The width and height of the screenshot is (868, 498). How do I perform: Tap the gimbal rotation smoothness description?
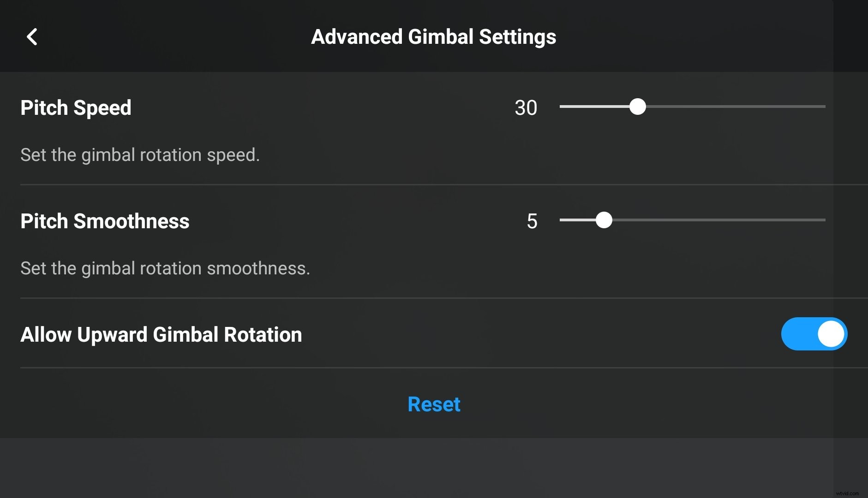[165, 268]
